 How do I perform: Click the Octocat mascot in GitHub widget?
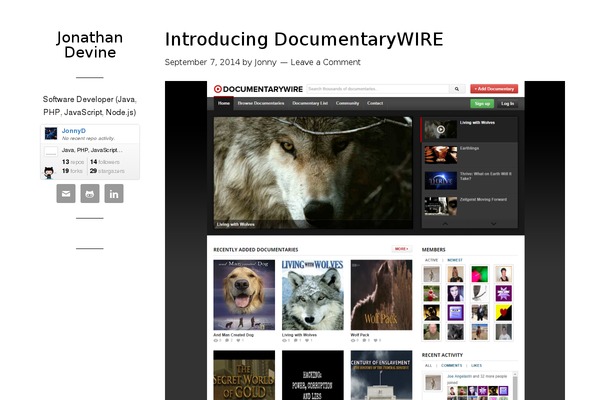[x=49, y=173]
